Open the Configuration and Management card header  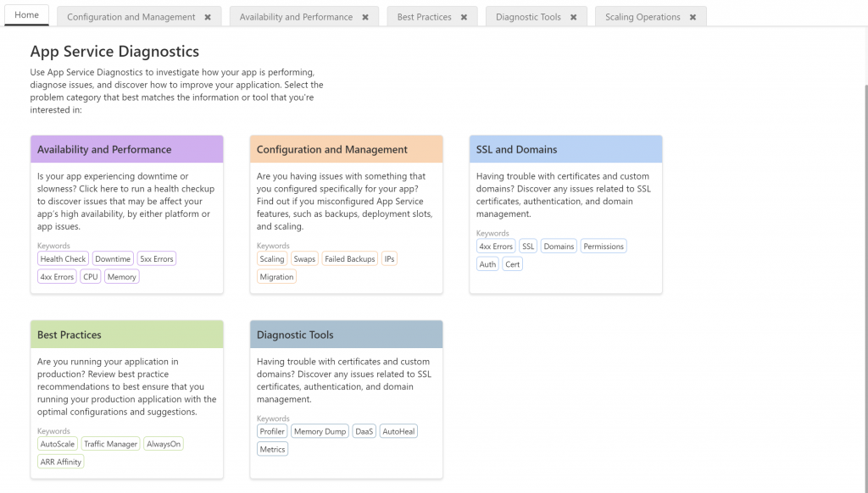[346, 149]
